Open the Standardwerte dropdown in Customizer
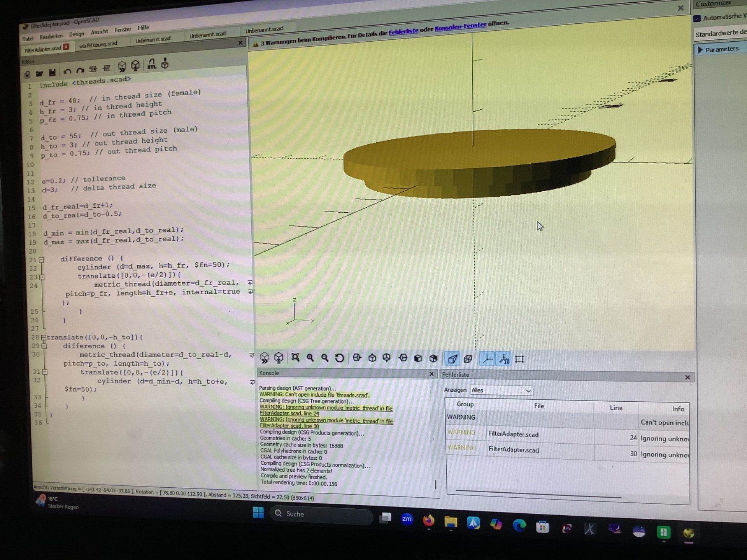The height and width of the screenshot is (560, 747). (x=721, y=33)
